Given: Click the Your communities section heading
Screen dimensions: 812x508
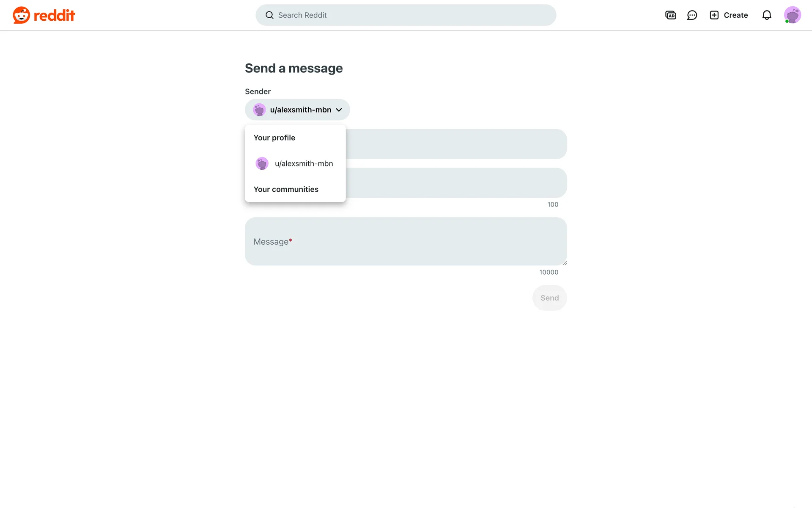Looking at the screenshot, I should click(x=286, y=189).
